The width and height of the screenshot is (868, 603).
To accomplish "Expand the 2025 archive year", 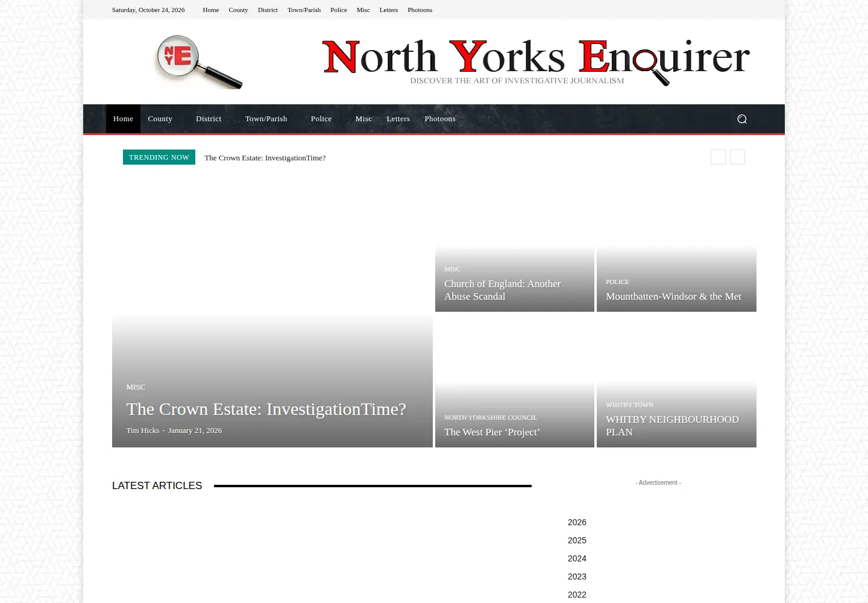I will tap(577, 540).
